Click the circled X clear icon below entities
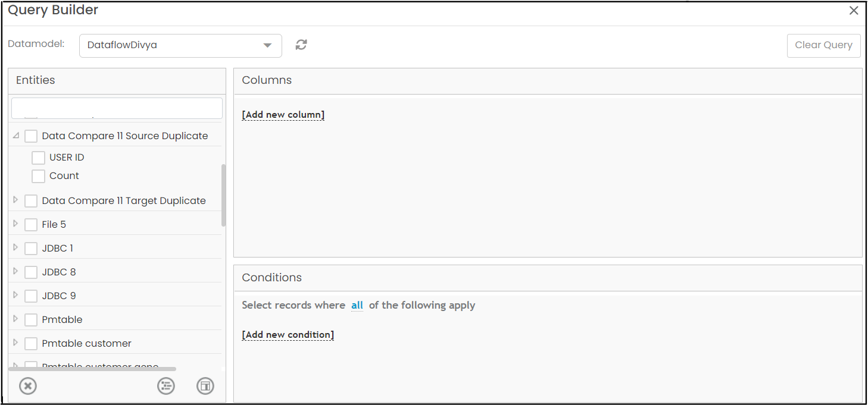Viewport: 868px width, 405px height. [x=28, y=386]
